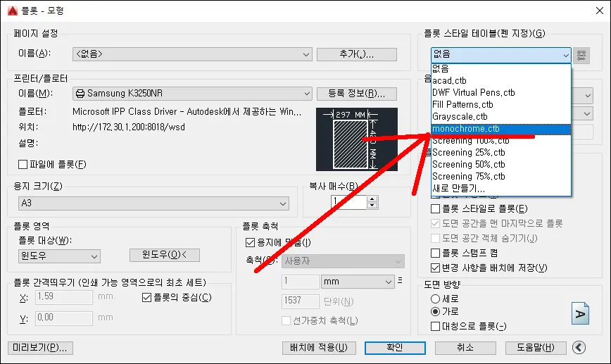The width and height of the screenshot is (611, 364).
Task: Select DWF Virtual Pens.ctb style
Action: [500, 93]
